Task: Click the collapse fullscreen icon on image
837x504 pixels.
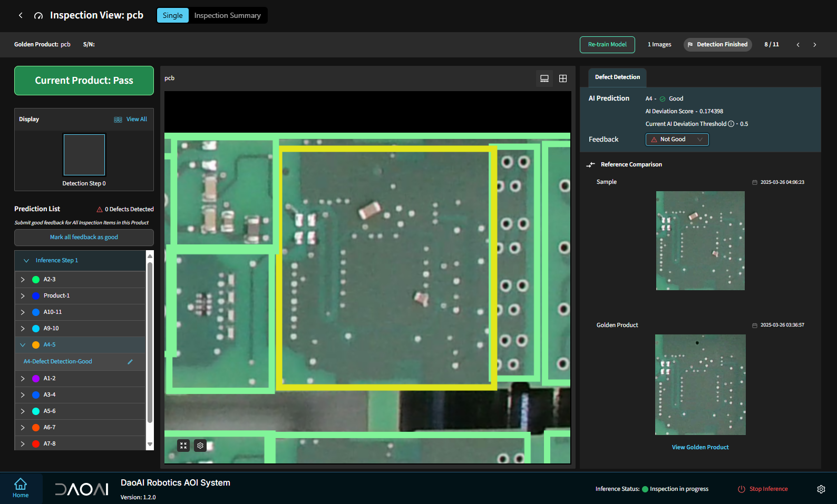Action: [x=183, y=446]
